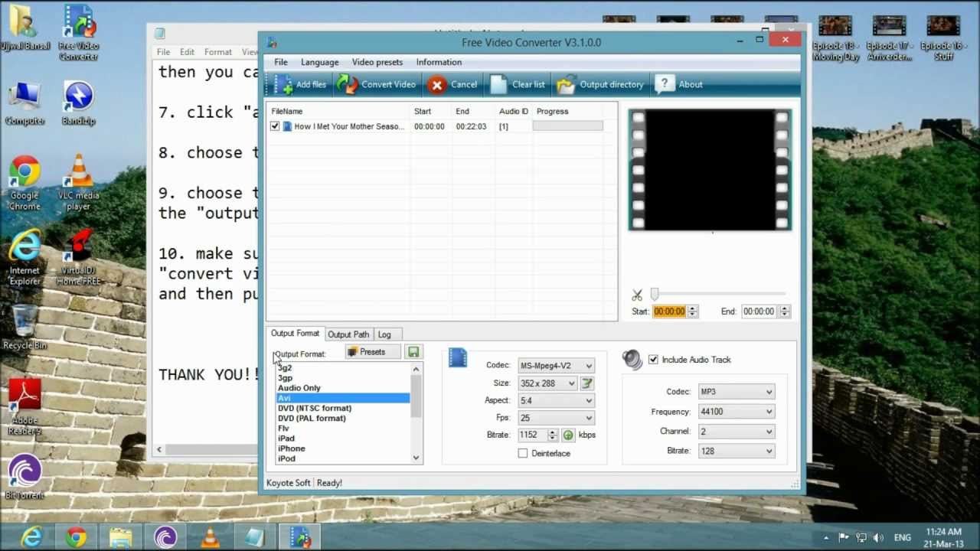Screen dimensions: 980x551
Task: Select the Google Chrome desktop icon
Action: point(24,184)
